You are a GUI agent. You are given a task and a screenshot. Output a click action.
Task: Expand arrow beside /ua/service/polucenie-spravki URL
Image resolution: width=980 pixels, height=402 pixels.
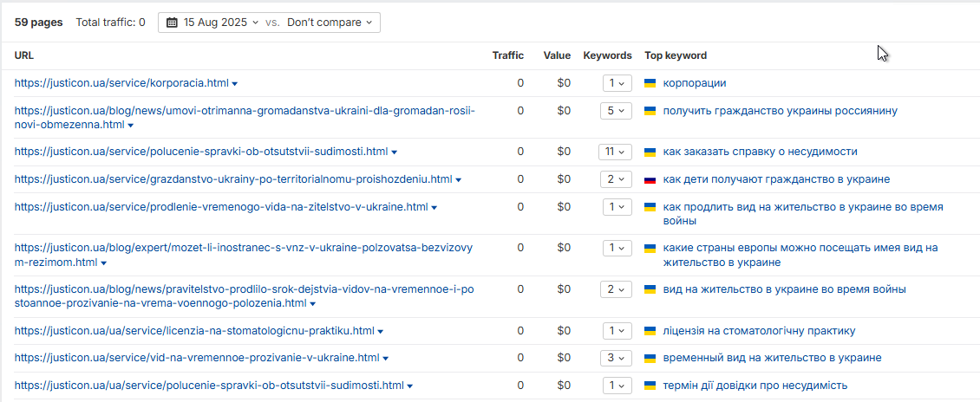pos(410,386)
